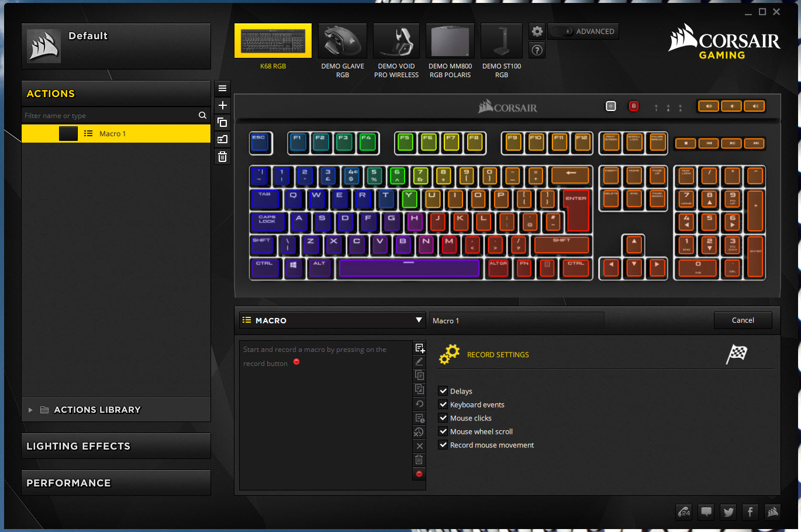Viewport: 801px width, 532px height.
Task: Click the CAPS LOCK key
Action: 267,222
